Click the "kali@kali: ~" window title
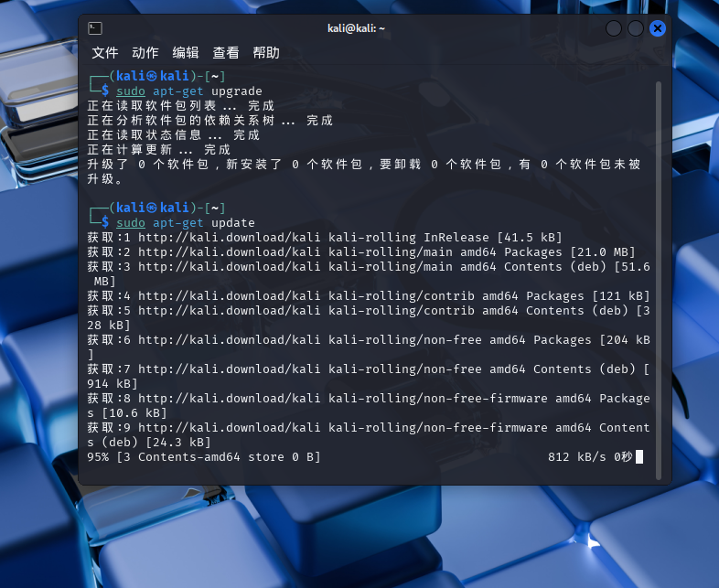 (x=356, y=28)
